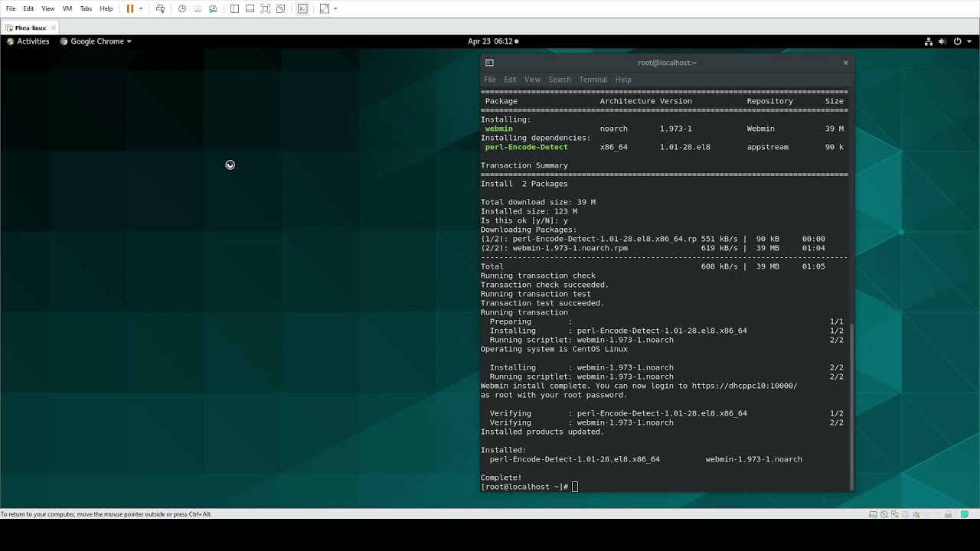
Task: Click the terminal prompt [root@localhost ~]#
Action: tap(524, 487)
